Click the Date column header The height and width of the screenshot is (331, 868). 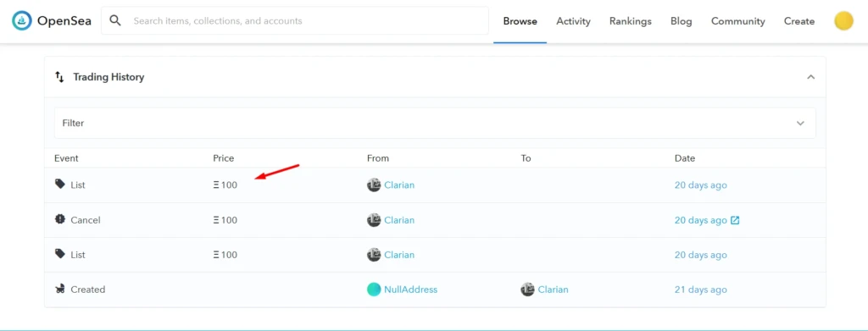[x=685, y=158]
